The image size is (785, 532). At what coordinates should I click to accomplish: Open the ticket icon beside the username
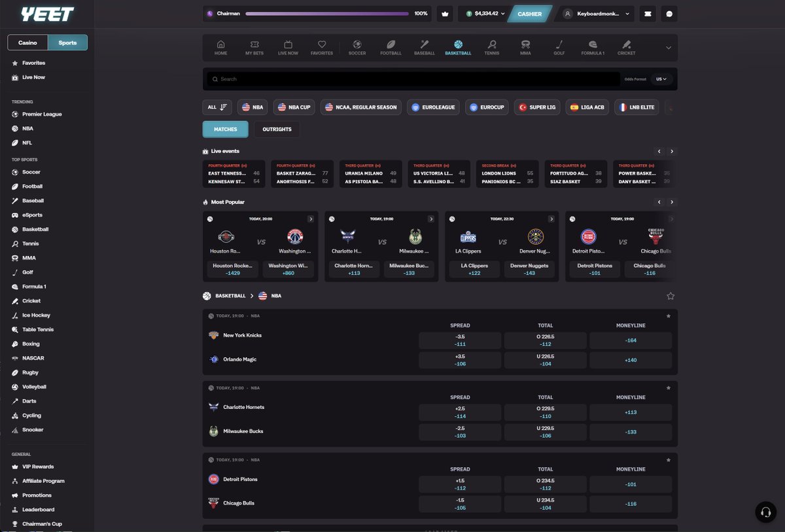click(646, 13)
